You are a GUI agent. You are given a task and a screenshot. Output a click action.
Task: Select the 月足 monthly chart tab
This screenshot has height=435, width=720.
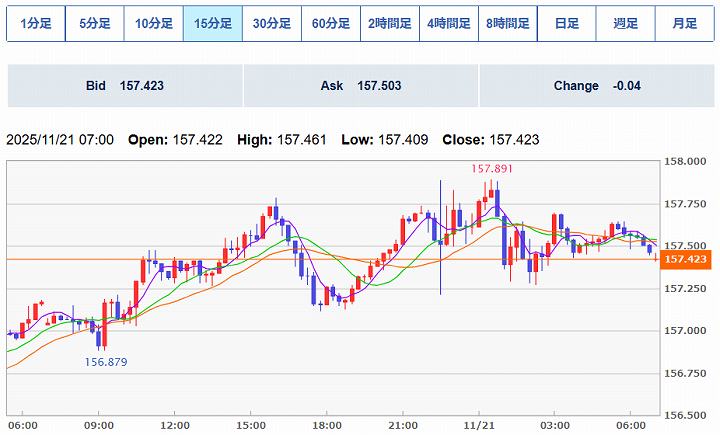[x=684, y=23]
